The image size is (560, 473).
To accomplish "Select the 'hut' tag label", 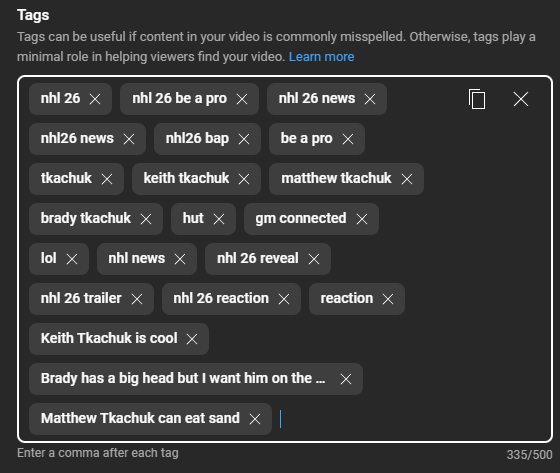I will pos(193,218).
